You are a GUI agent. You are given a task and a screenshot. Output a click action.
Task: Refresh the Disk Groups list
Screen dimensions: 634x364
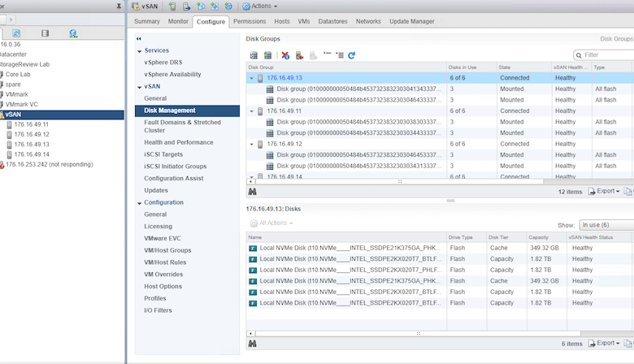[351, 55]
